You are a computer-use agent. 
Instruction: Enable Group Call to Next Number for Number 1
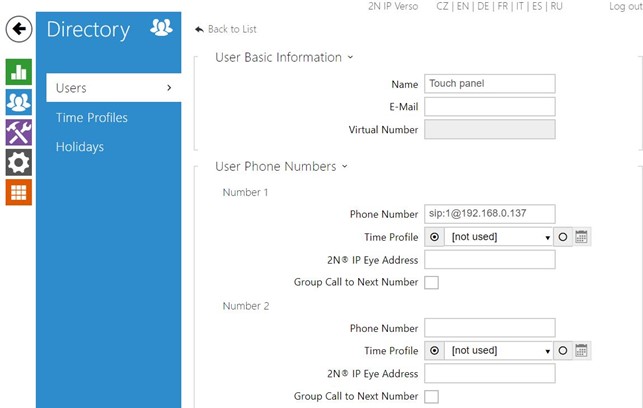pos(431,283)
